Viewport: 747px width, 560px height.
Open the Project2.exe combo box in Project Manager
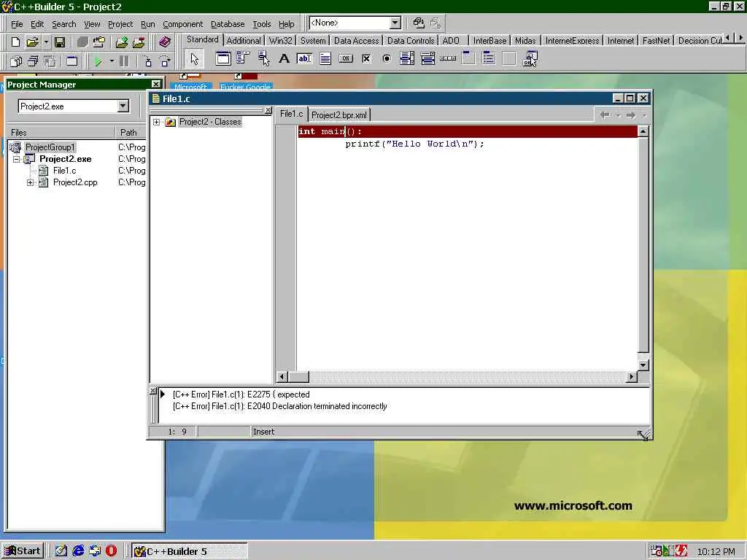point(74,106)
